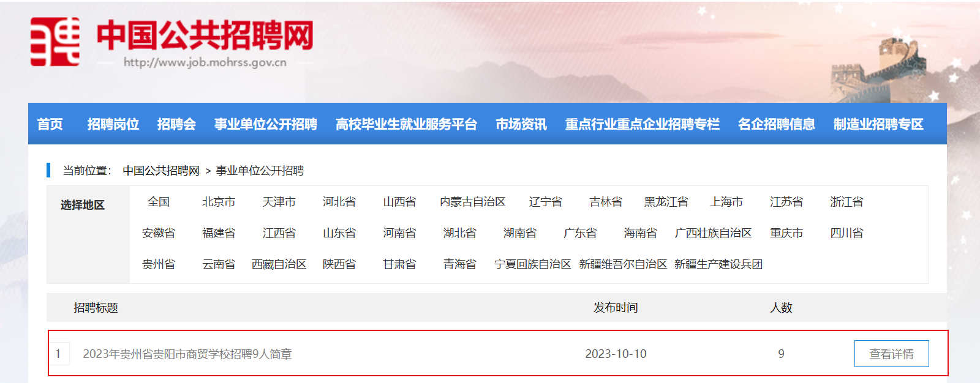Pick 山西省 from region list
Image resolution: width=980 pixels, height=383 pixels.
[399, 202]
